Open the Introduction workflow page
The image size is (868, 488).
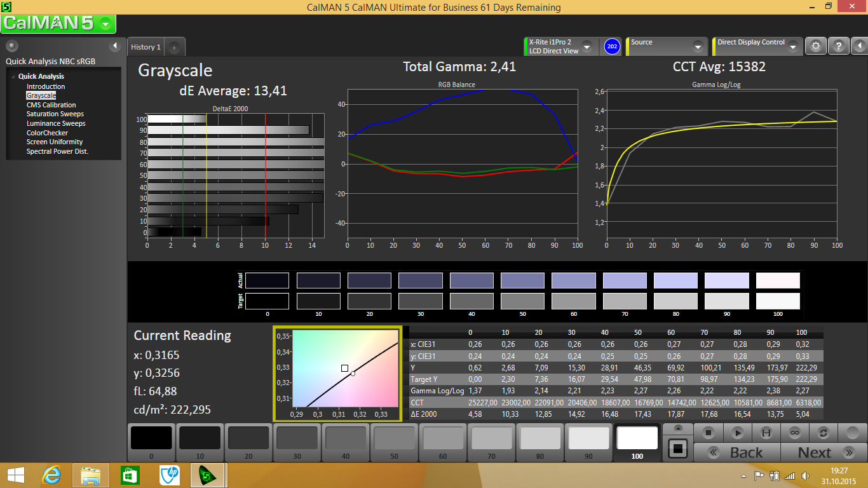46,86
